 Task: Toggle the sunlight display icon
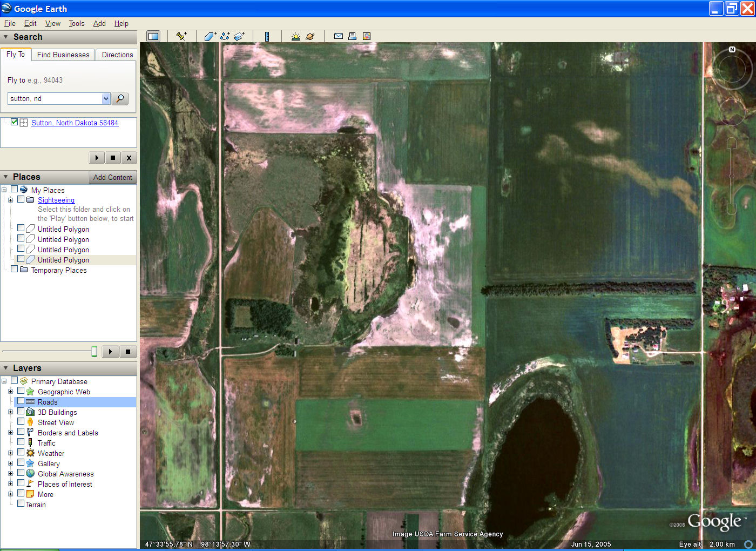click(295, 36)
